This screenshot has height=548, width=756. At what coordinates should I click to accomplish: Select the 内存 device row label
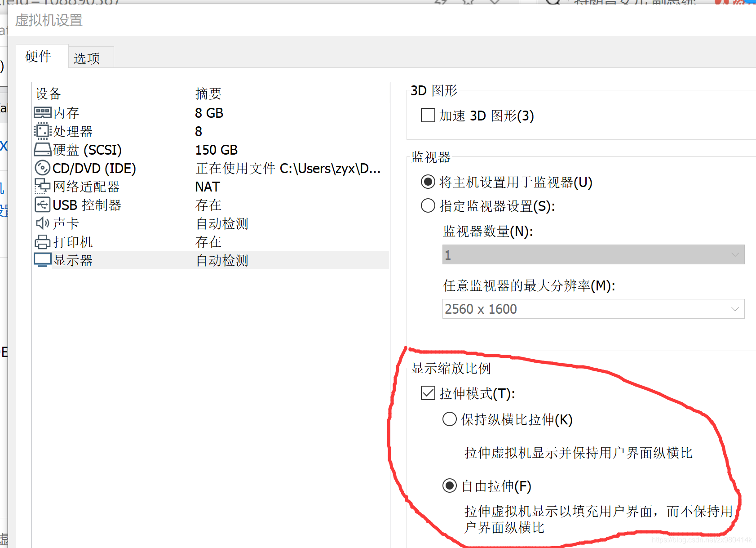pyautogui.click(x=66, y=113)
